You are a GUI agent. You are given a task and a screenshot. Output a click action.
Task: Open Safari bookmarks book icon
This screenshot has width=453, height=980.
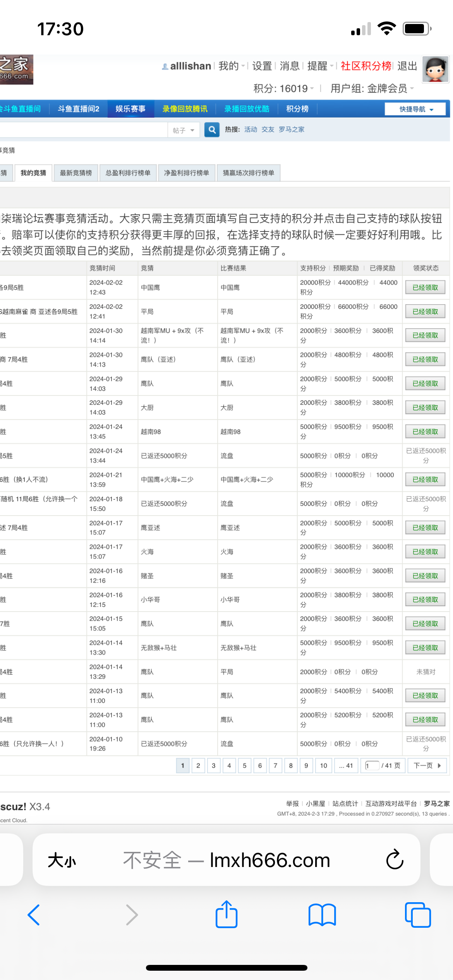point(322,915)
